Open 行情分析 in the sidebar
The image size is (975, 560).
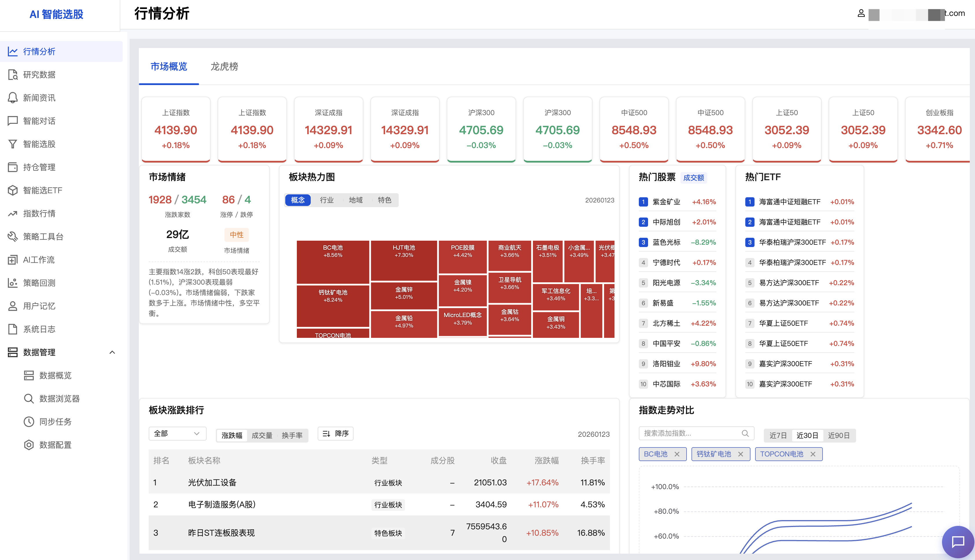[61, 51]
